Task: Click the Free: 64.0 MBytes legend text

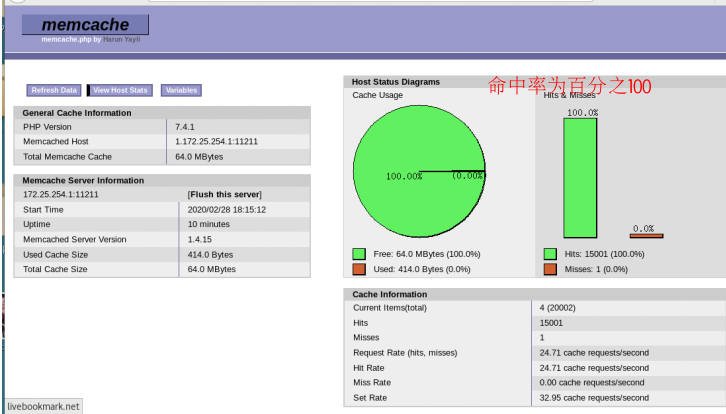Action: pos(427,254)
